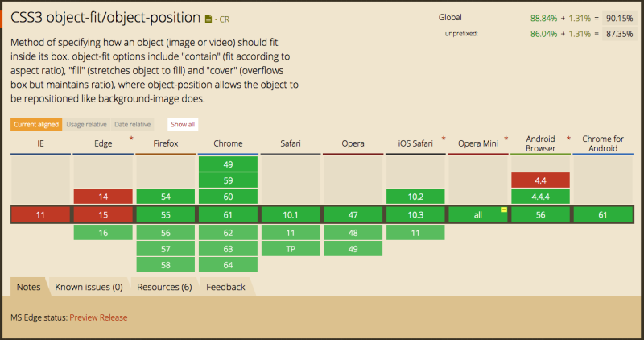
Task: Open the Notes tab
Action: click(x=28, y=287)
